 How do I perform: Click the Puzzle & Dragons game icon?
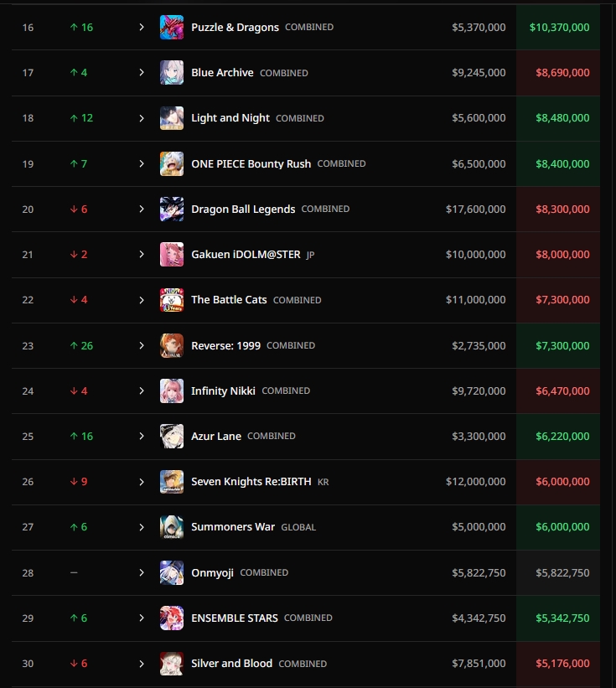tap(172, 28)
